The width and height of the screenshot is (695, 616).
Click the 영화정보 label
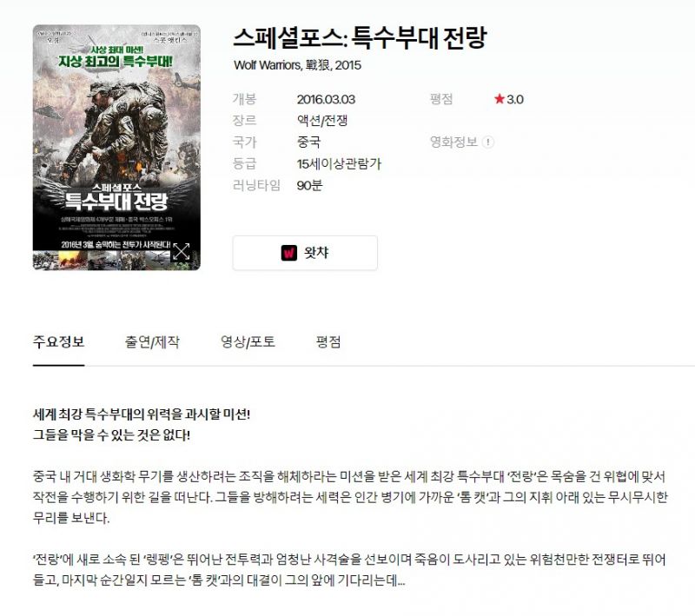[x=453, y=142]
